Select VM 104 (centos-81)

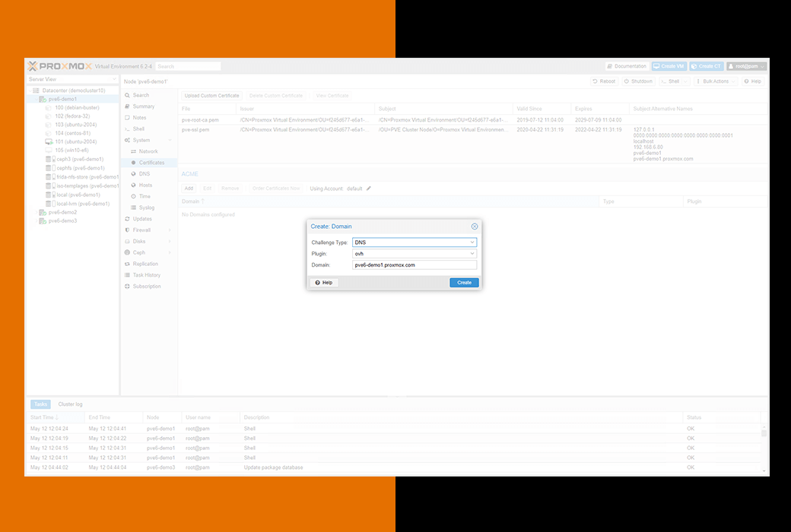pos(73,133)
